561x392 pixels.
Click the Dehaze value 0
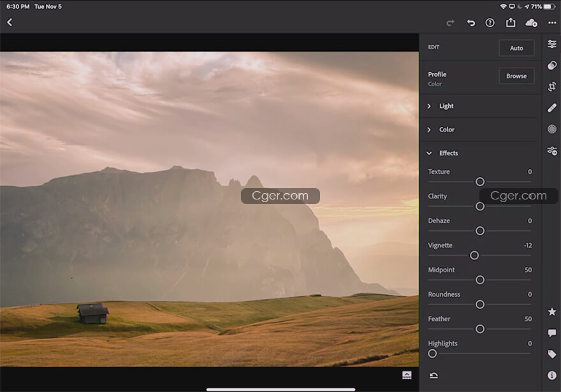[530, 221]
